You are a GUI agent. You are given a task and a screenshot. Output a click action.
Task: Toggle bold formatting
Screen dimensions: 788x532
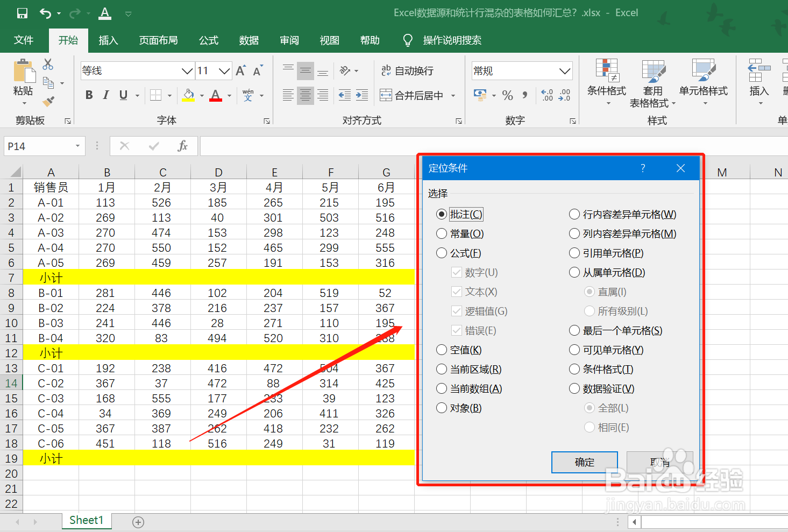pyautogui.click(x=88, y=95)
